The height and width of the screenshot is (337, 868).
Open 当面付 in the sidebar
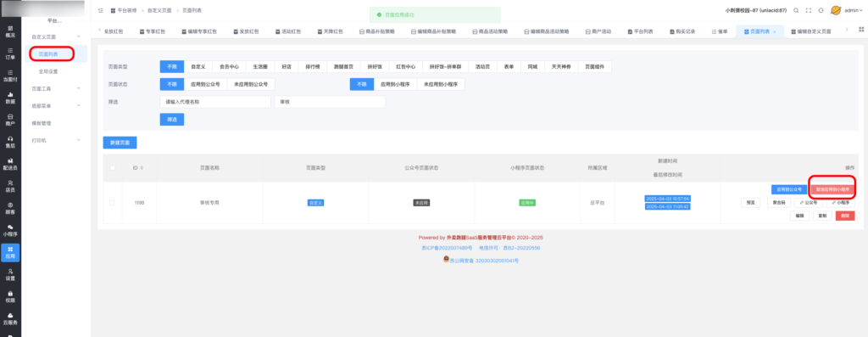click(10, 76)
